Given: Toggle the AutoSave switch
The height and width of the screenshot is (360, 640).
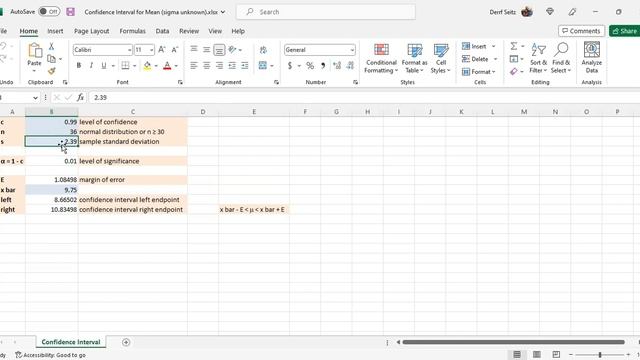Looking at the screenshot, I should [x=49, y=12].
